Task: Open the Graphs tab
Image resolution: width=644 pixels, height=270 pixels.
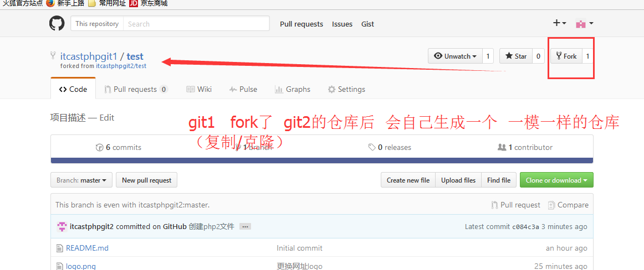Action: coord(293,89)
